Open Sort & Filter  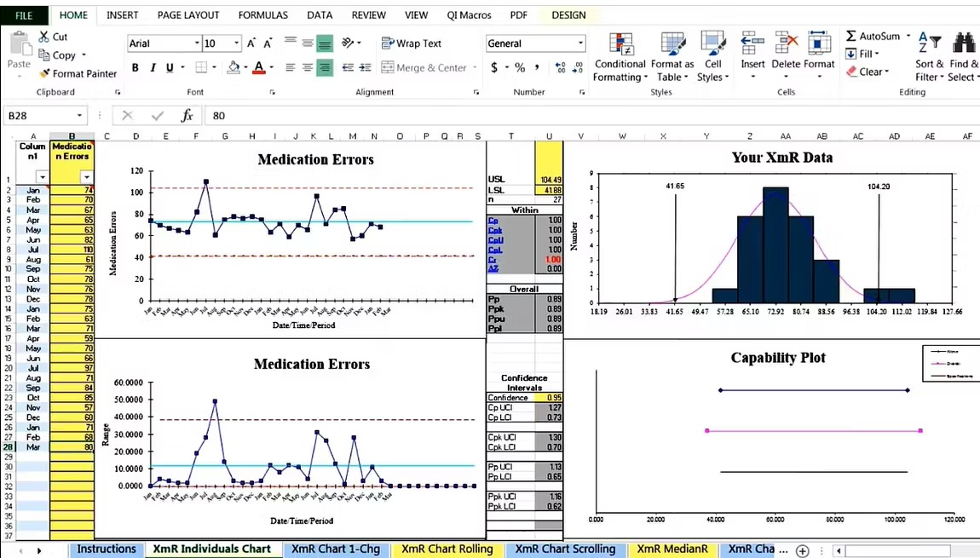930,57
